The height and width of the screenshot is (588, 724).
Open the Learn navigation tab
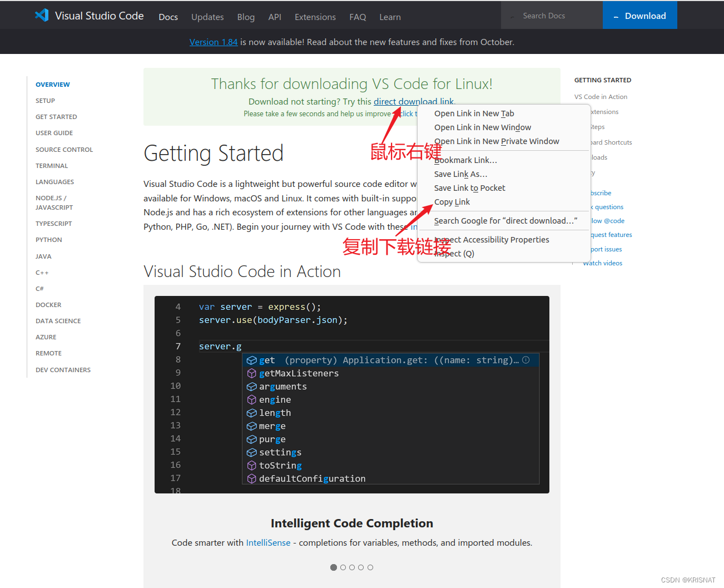390,17
